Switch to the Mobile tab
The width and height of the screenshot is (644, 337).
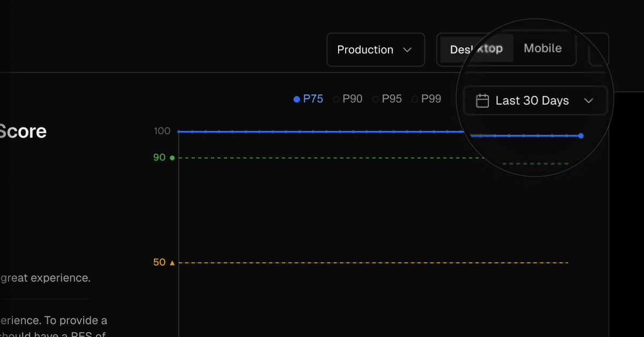click(x=543, y=48)
